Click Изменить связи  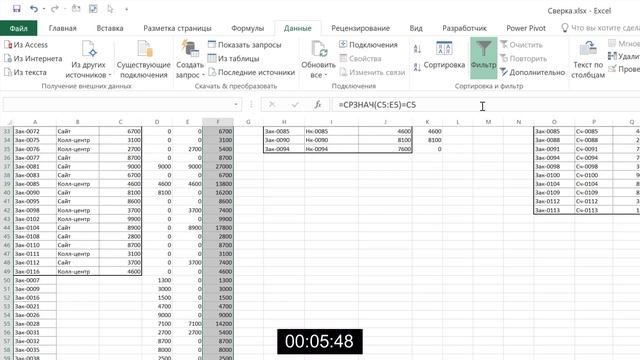pos(372,73)
